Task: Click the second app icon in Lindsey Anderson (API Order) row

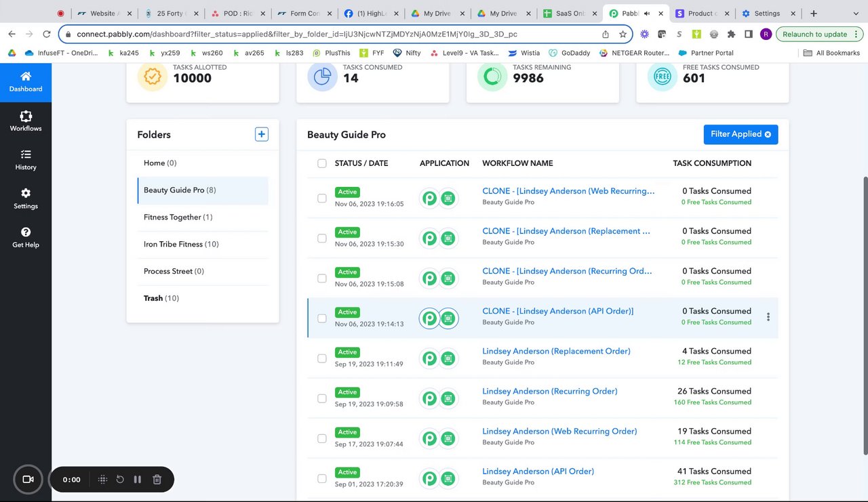Action: pyautogui.click(x=448, y=479)
